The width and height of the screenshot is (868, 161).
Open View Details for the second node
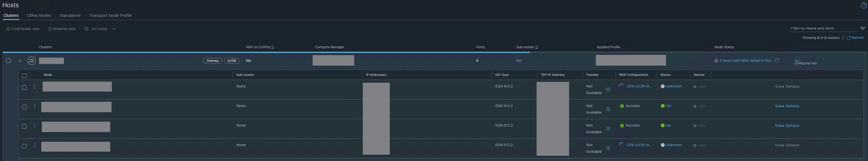tap(787, 106)
